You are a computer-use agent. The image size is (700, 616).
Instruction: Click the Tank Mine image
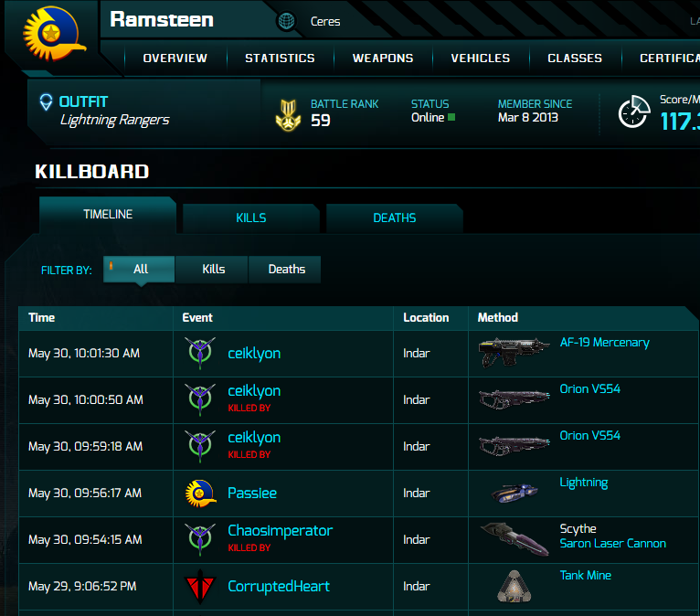(514, 586)
